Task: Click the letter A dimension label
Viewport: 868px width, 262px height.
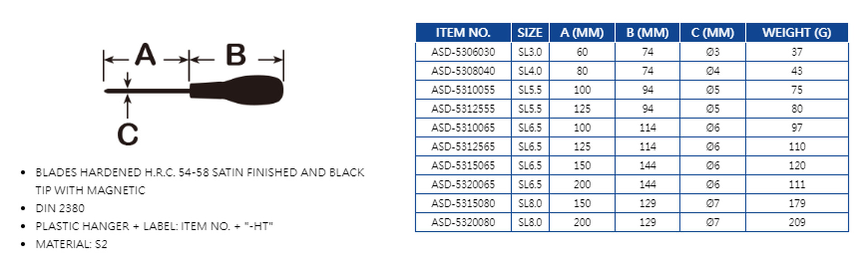Action: point(145,55)
